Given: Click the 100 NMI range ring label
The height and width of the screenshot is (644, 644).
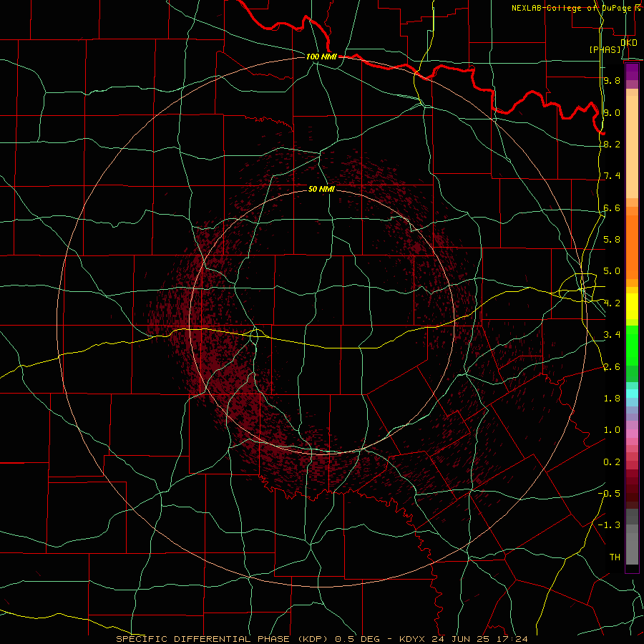Looking at the screenshot, I should [x=321, y=57].
